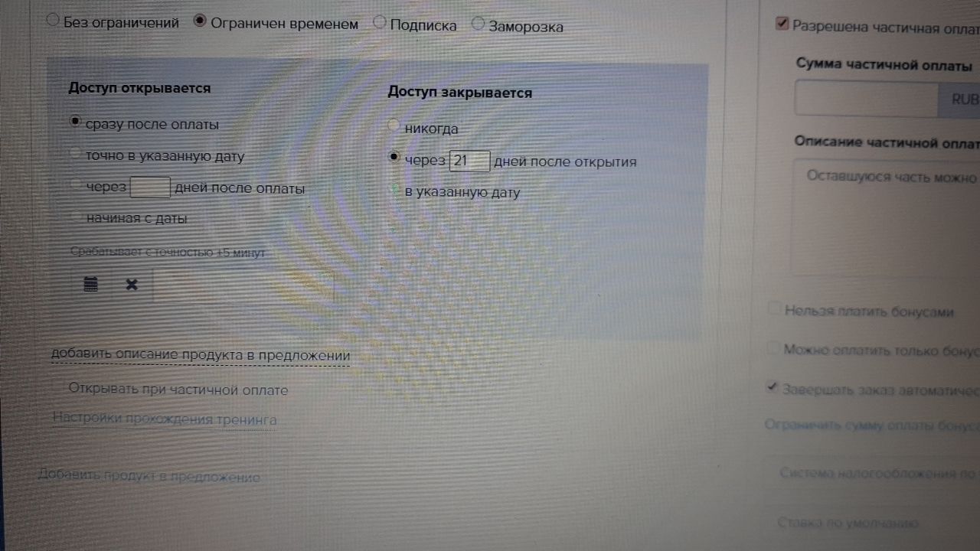Viewport: 980px width, 551px height.
Task: Click the partial payment description textarea
Action: [x=887, y=217]
